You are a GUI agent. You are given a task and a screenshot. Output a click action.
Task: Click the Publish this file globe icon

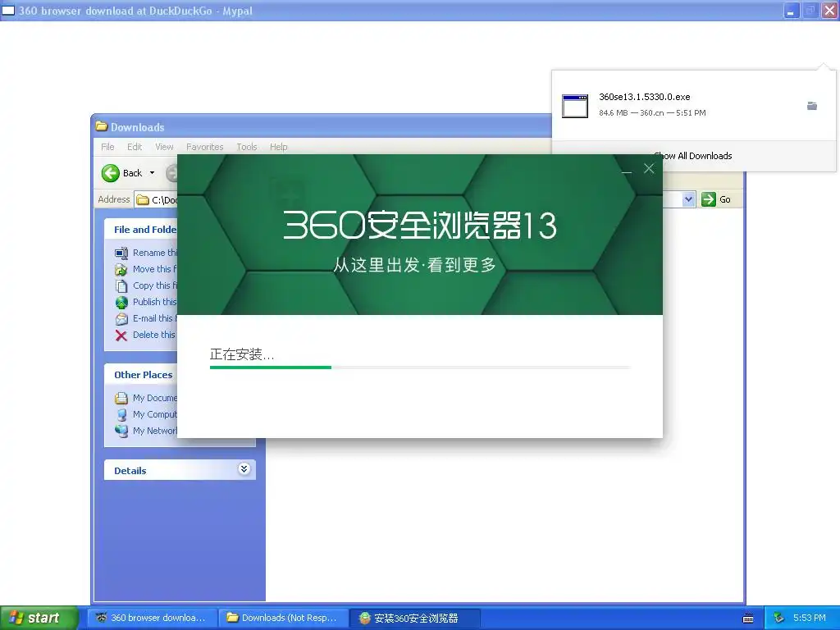tap(121, 302)
